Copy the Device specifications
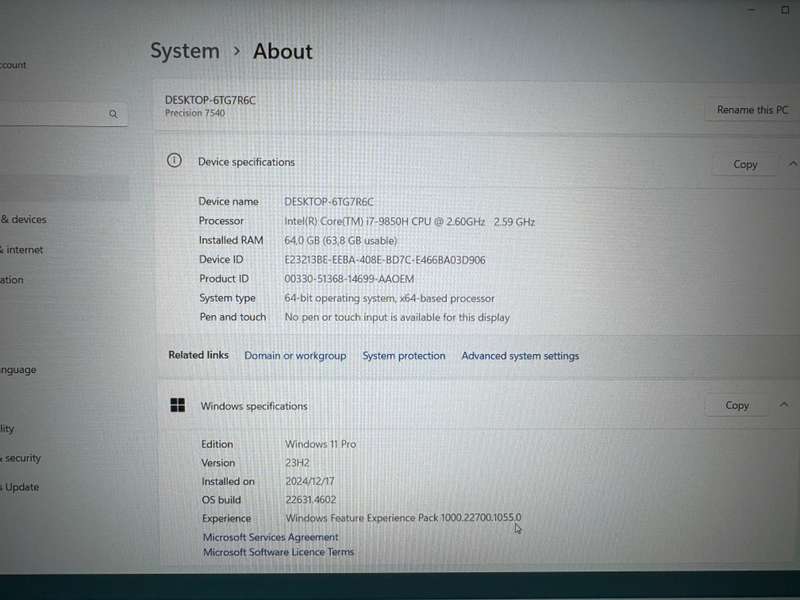Viewport: 800px width, 600px height. pos(745,164)
